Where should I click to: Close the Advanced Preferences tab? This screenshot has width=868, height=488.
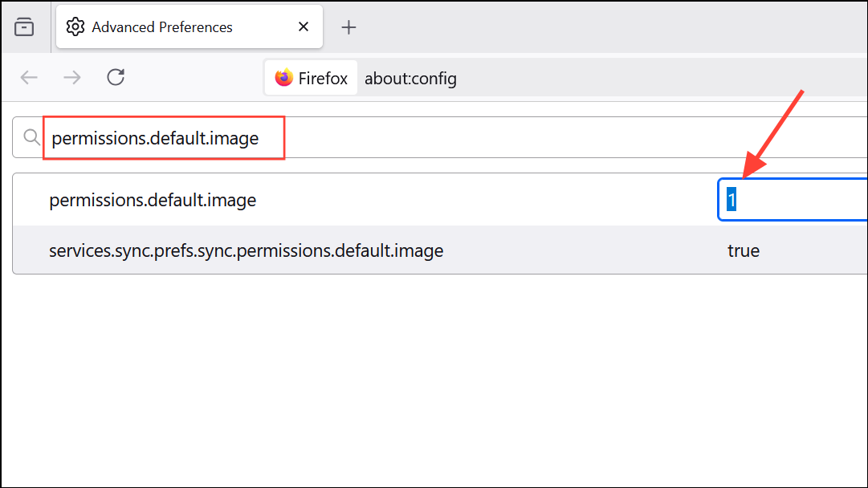coord(304,27)
